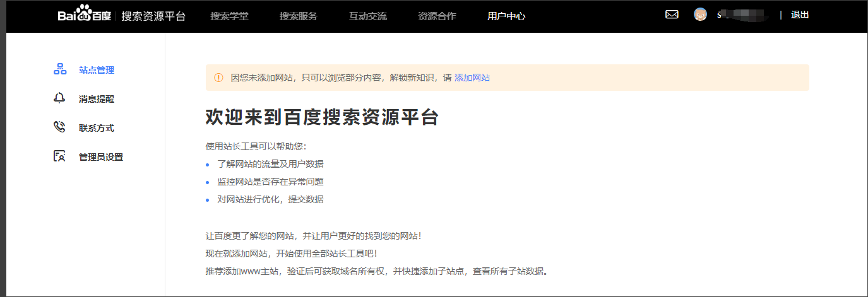The image size is (868, 297).
Task: Open the mail envelope icon
Action: (672, 15)
